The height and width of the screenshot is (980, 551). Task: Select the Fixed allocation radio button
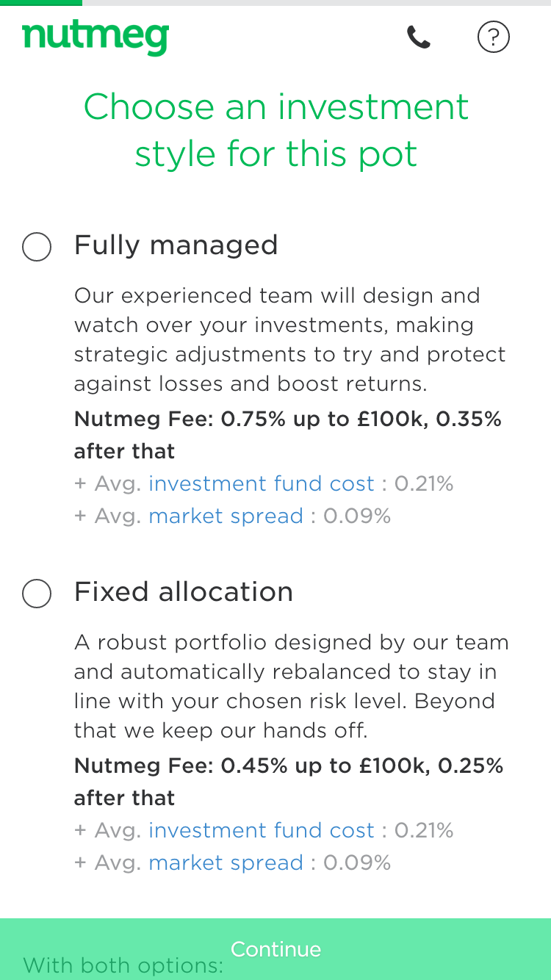(37, 593)
